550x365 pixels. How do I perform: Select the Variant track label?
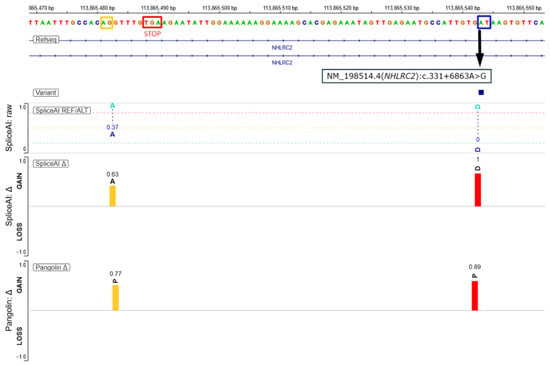pos(46,93)
